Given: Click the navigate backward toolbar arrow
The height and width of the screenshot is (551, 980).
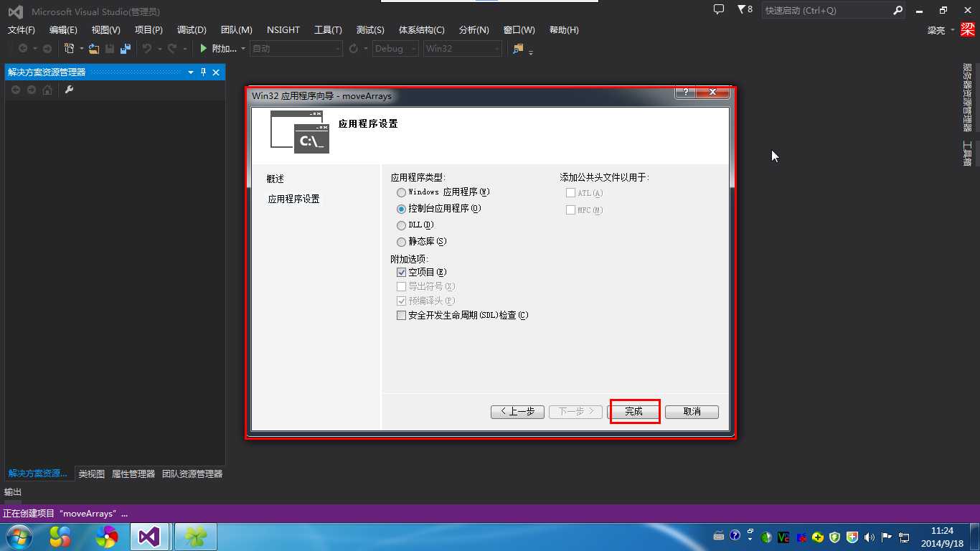Looking at the screenshot, I should pyautogui.click(x=23, y=49).
